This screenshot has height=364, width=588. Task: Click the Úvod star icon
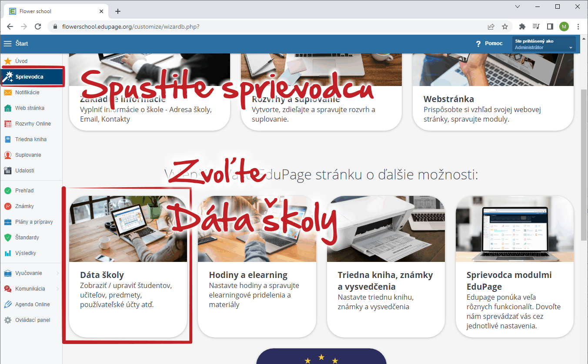(8, 61)
